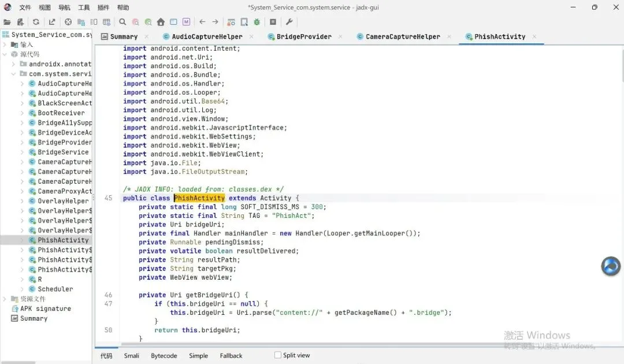
Task: Open a file with the folder icon
Action: 7,22
